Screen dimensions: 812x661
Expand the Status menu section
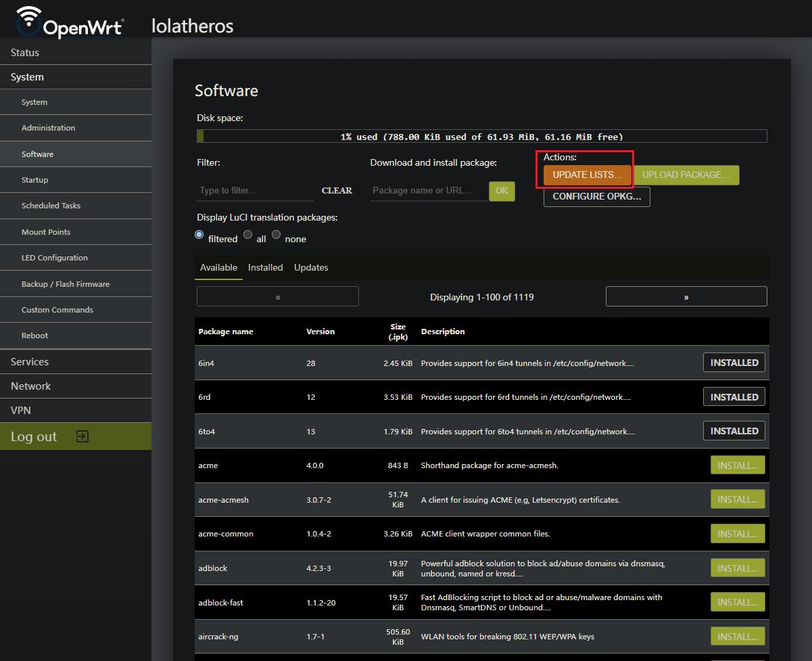tap(76, 53)
